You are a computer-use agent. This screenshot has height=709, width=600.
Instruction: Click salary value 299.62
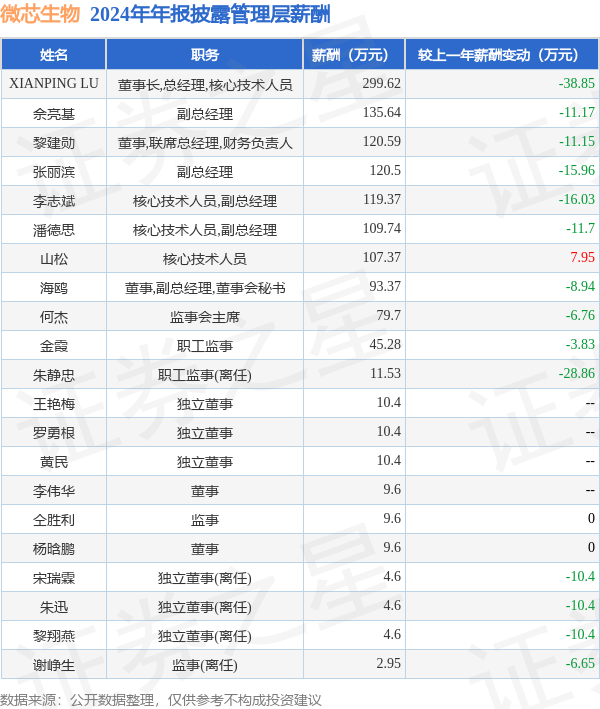click(x=382, y=83)
